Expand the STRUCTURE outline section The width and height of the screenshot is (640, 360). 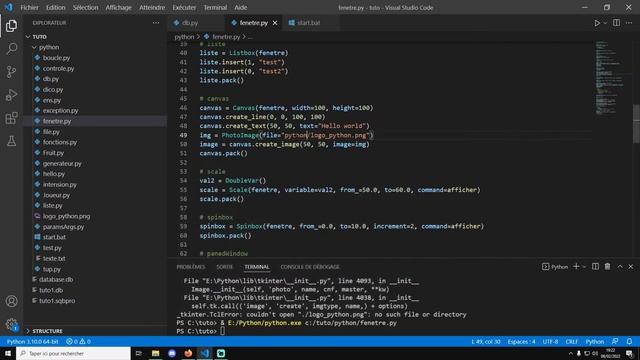pyautogui.click(x=47, y=331)
